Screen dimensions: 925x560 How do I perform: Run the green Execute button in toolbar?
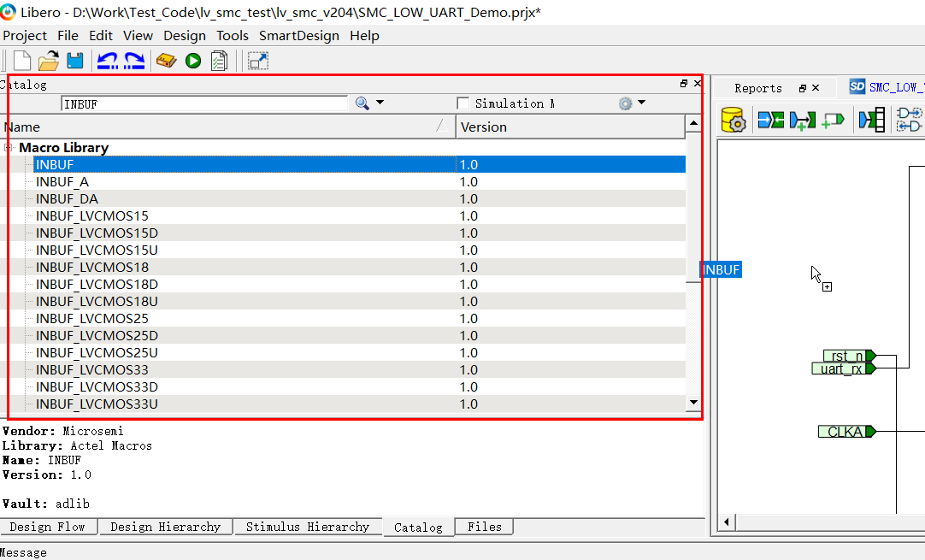(192, 61)
